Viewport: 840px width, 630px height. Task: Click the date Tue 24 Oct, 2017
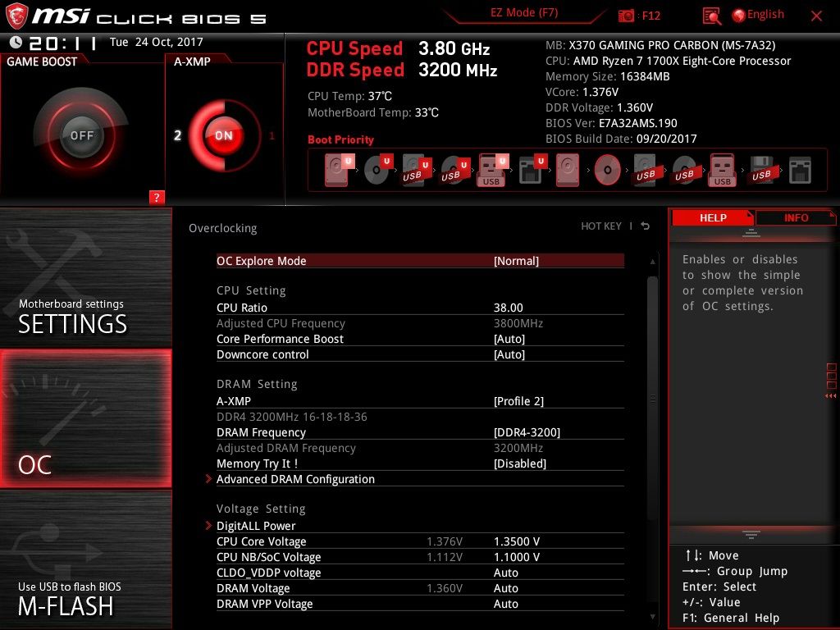coord(157,42)
